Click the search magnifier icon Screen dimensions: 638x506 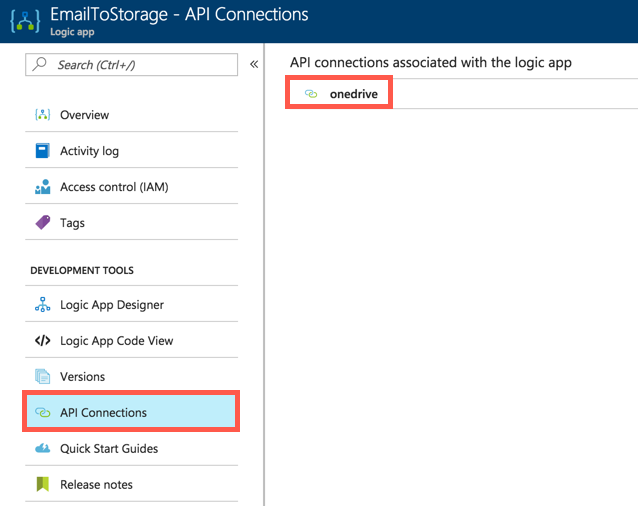pyautogui.click(x=40, y=65)
